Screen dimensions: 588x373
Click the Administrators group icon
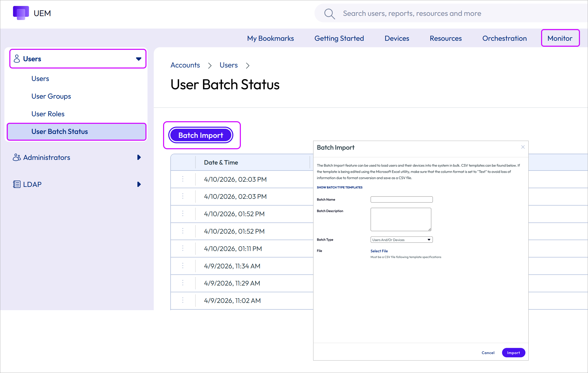click(17, 157)
